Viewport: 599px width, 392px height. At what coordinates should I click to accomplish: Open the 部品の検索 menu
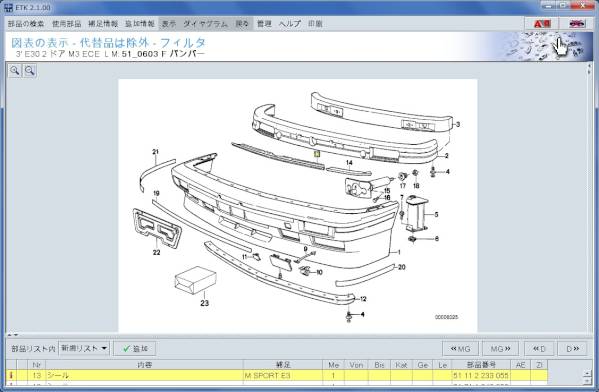[26, 24]
